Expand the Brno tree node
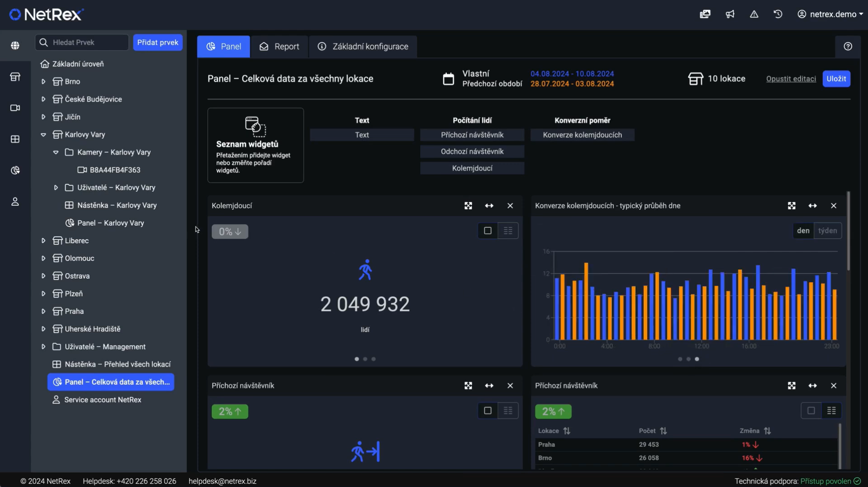Screen dimensions: 868x487 (x=43, y=82)
